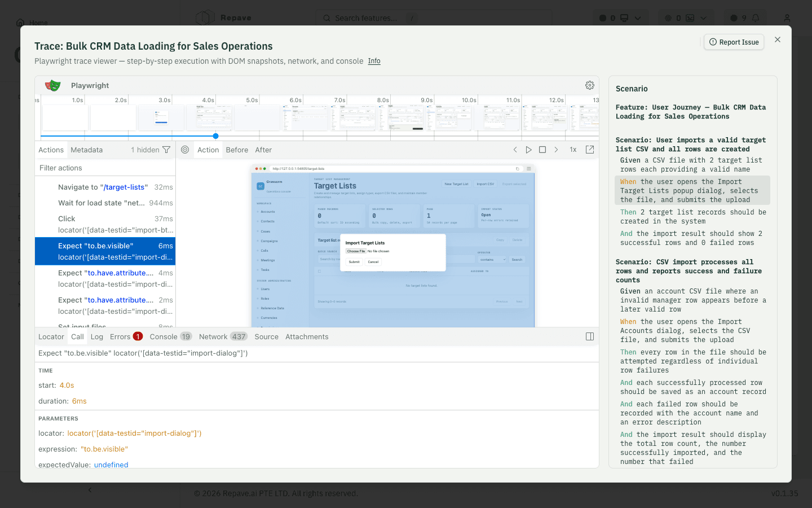Select the Navigate to "/target-lists" action

(105, 187)
